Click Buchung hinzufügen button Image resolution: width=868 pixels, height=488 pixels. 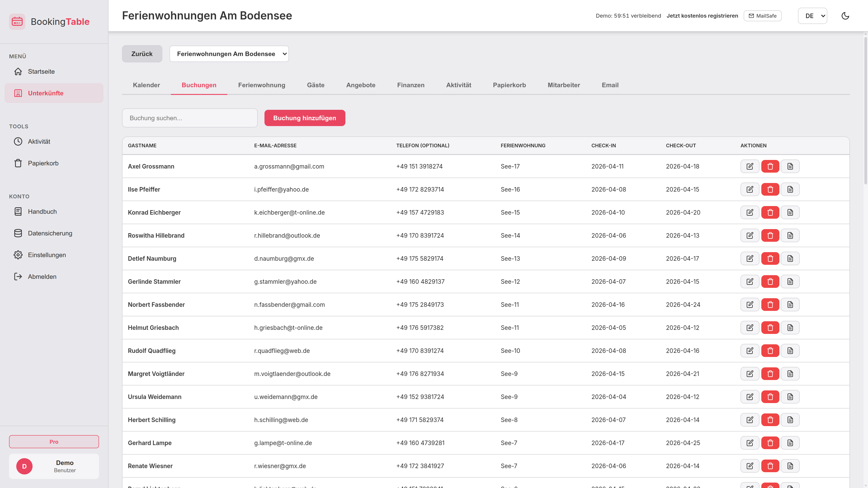coord(305,118)
